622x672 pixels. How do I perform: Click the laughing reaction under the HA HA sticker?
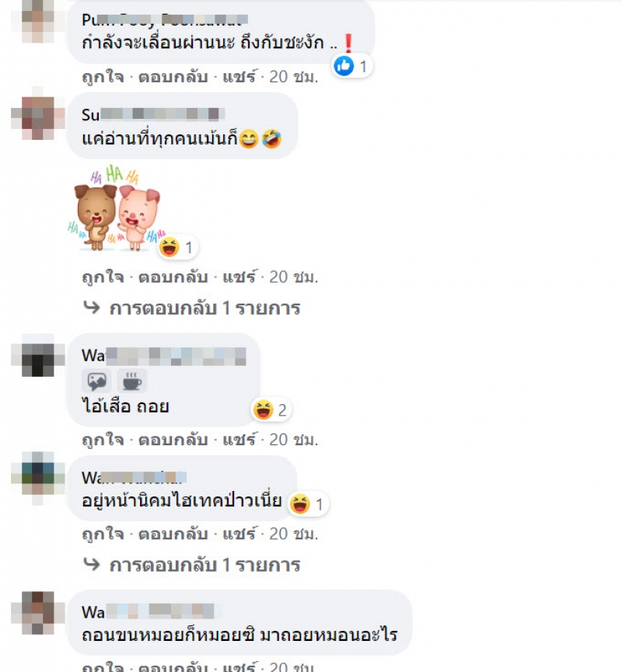click(169, 247)
